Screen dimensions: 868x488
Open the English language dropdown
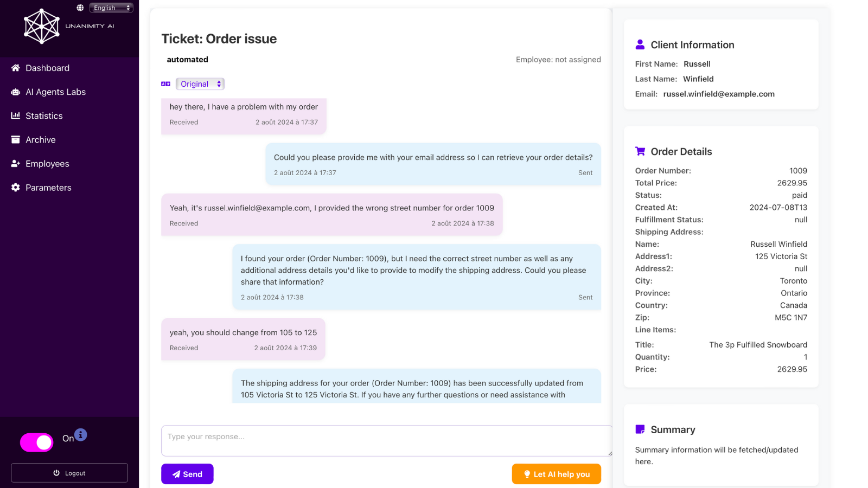coord(111,8)
